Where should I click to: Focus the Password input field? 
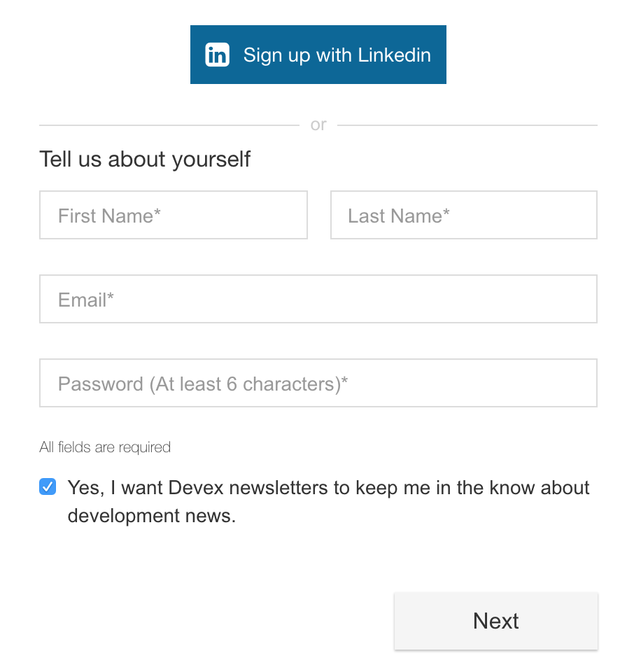[318, 383]
